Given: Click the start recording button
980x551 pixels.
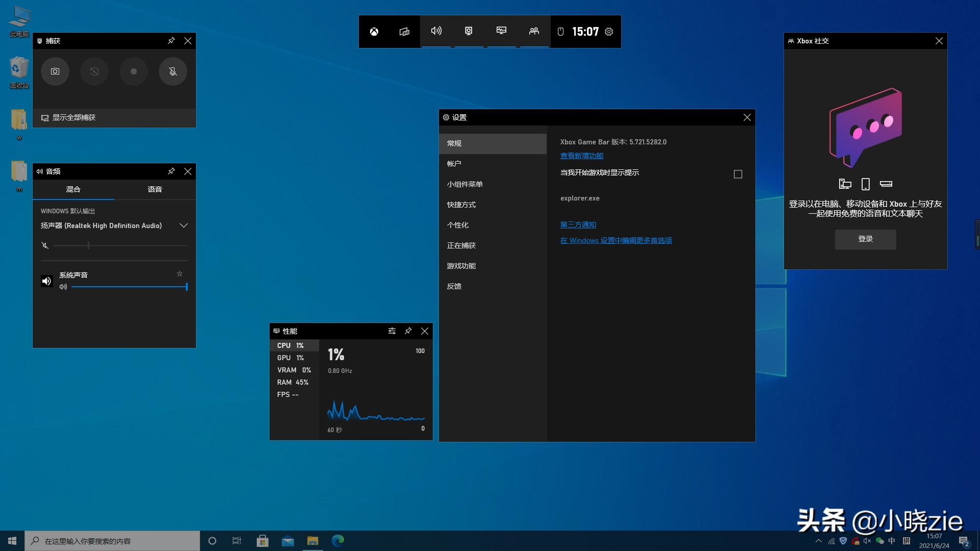Looking at the screenshot, I should (134, 71).
